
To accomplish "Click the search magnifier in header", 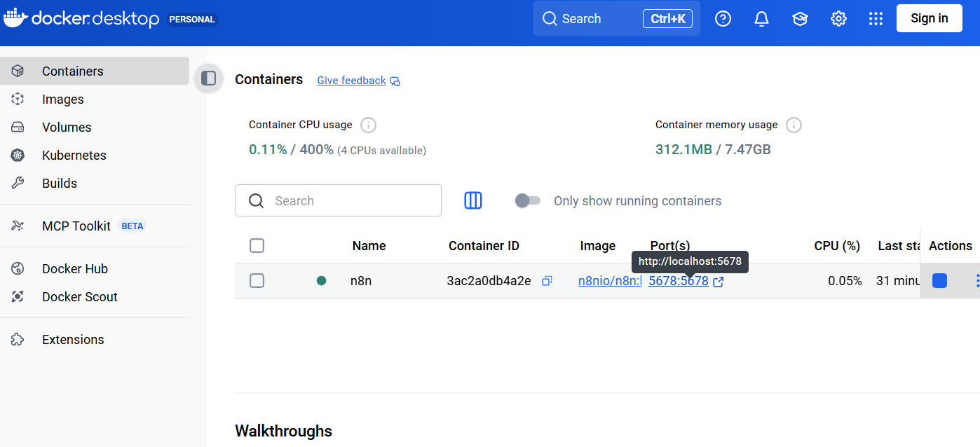I will [x=550, y=19].
